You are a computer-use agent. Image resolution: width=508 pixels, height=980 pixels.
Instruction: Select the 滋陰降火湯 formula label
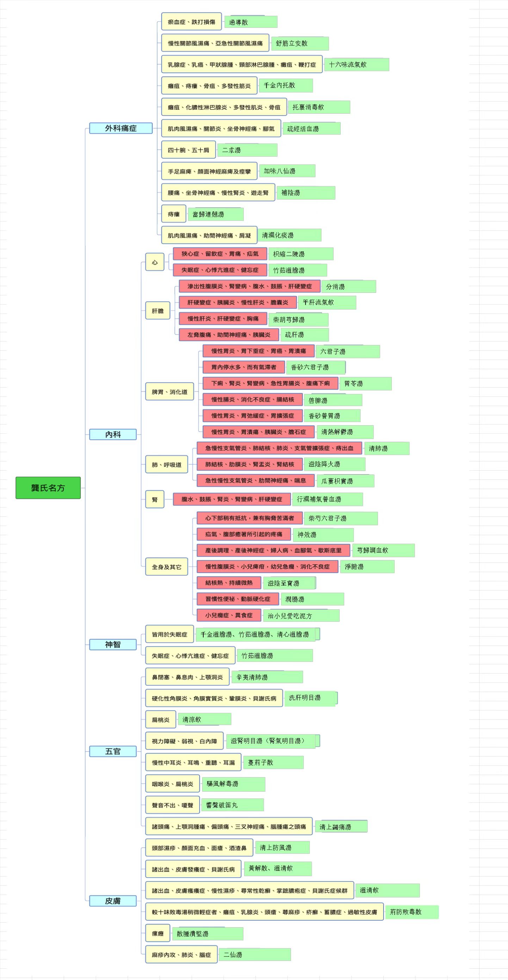334,465
